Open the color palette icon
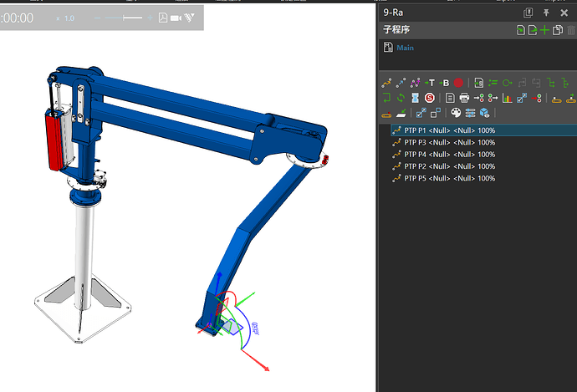Screen dimensions: 577x392 pos(456,113)
